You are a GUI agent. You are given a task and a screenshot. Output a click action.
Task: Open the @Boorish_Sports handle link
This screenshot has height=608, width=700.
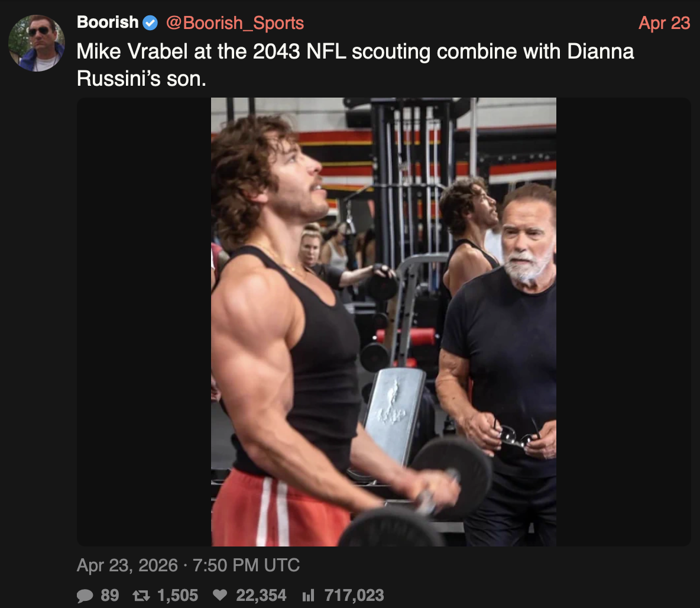point(235,23)
